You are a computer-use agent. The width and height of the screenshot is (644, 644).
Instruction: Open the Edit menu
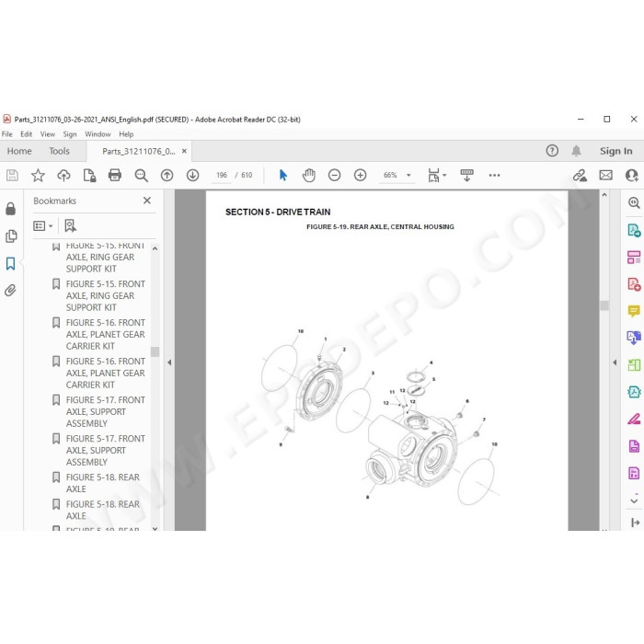[x=27, y=134]
